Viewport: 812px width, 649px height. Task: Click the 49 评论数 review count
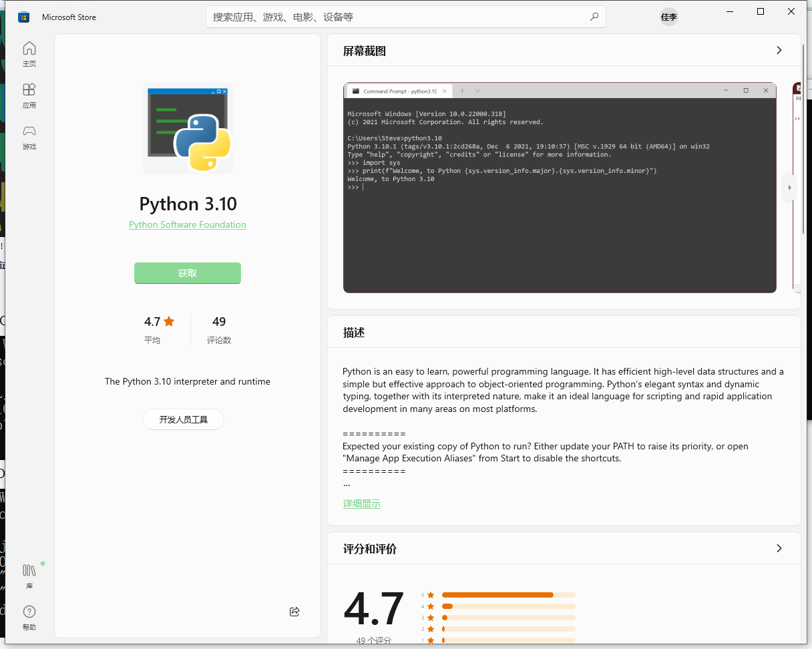coord(219,330)
